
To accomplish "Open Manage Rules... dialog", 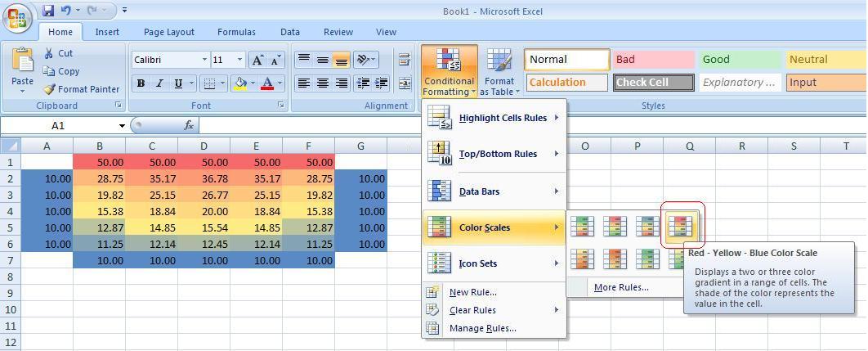I will coord(494,328).
